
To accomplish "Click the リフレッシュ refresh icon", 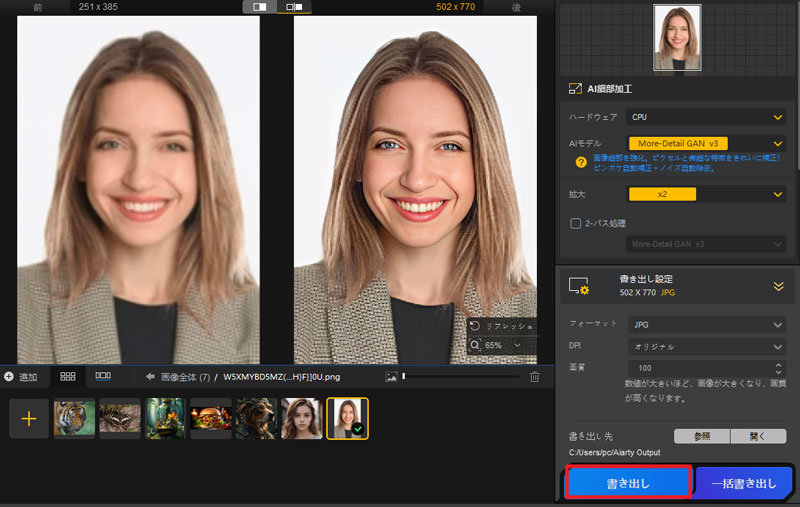I will pyautogui.click(x=475, y=327).
